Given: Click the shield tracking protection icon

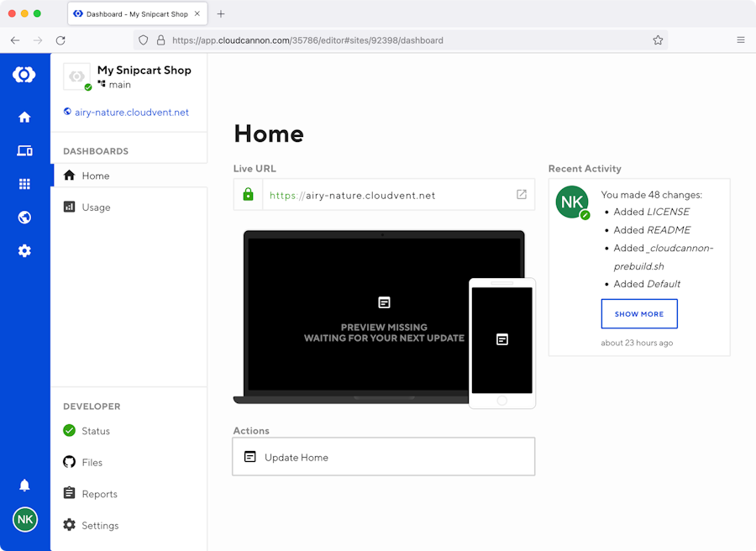Looking at the screenshot, I should point(143,40).
